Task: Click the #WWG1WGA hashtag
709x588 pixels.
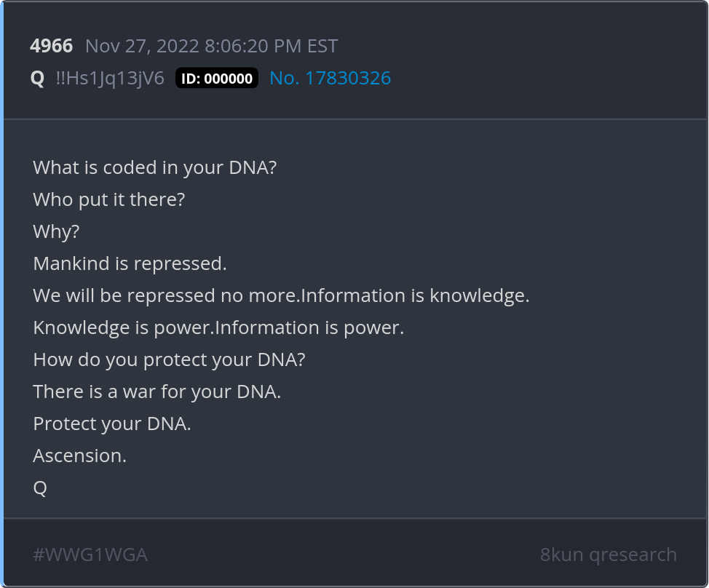Action: (90, 555)
